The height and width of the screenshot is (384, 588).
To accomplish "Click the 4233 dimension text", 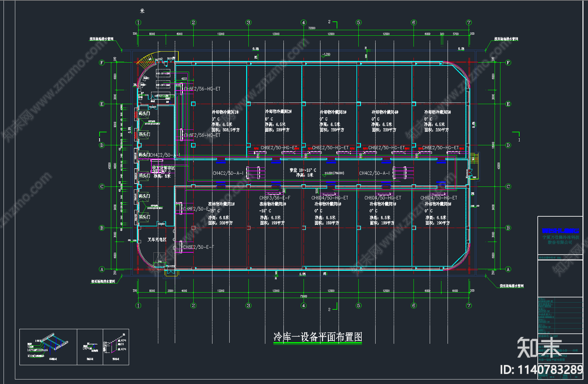I will tap(184, 79).
